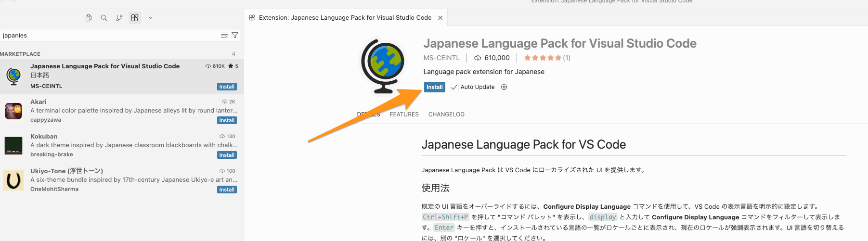The width and height of the screenshot is (868, 241).
Task: Click the Language pack extension for Japanese description
Action: [484, 72]
